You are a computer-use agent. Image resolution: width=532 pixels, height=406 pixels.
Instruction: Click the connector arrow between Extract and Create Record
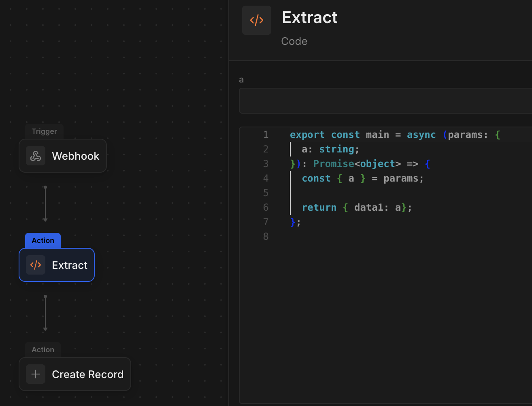click(x=45, y=313)
